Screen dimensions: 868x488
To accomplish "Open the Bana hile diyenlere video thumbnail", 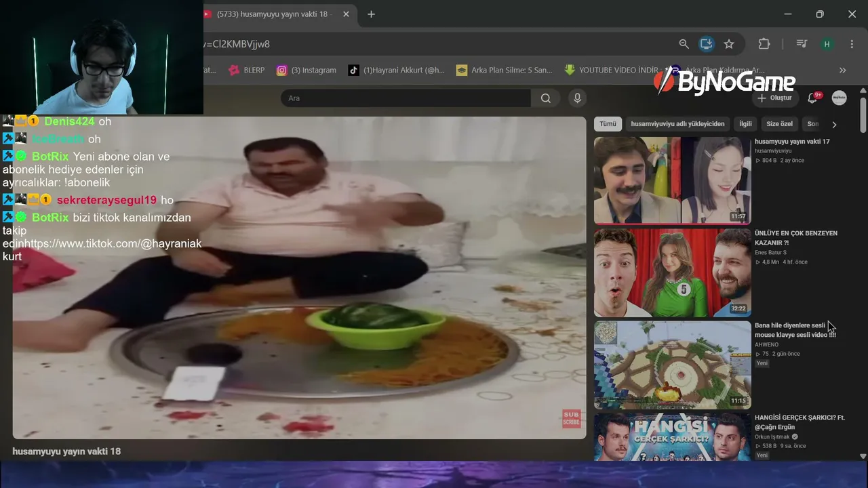I will 672,365.
